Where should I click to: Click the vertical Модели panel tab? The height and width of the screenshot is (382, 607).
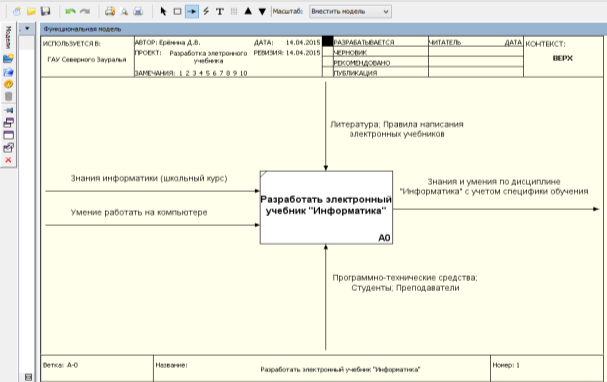[9, 38]
